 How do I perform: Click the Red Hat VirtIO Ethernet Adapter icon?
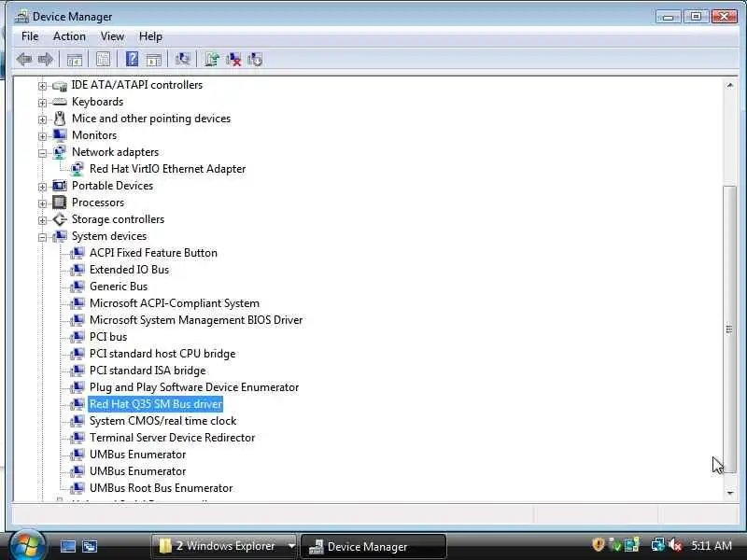point(77,169)
